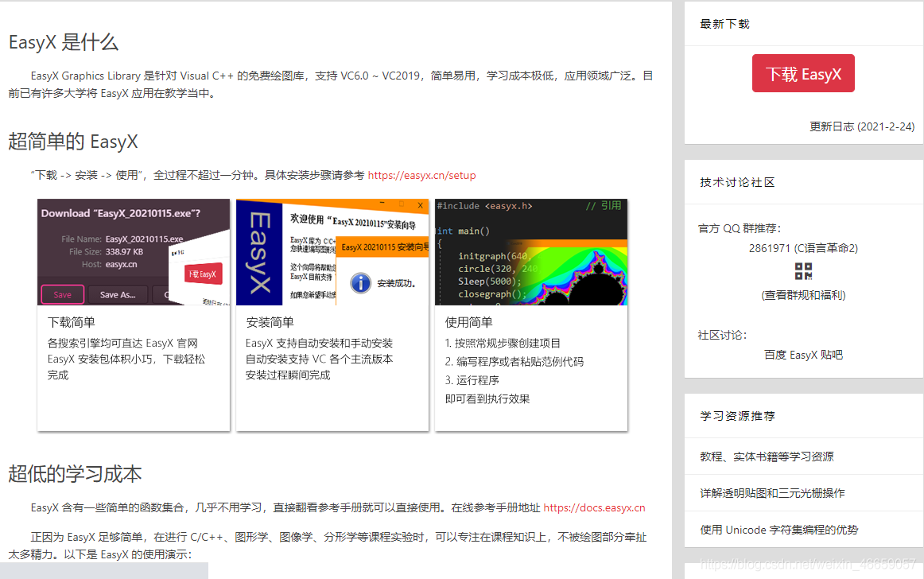Click the 官方 QQ 群推荐 label
The width and height of the screenshot is (924, 579).
tap(739, 228)
